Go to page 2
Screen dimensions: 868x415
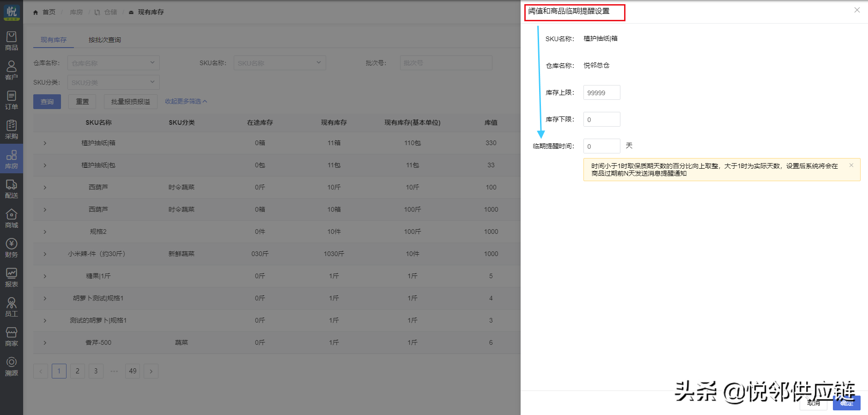coord(78,371)
